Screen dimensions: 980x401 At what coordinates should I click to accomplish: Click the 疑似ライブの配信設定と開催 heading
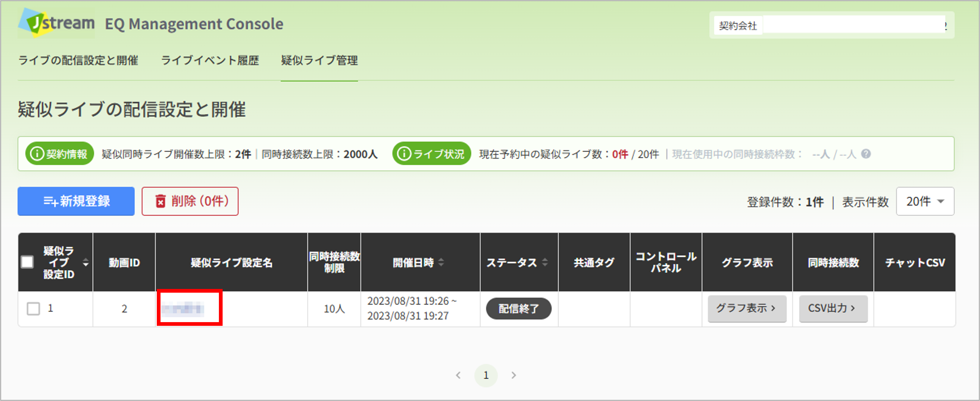132,109
